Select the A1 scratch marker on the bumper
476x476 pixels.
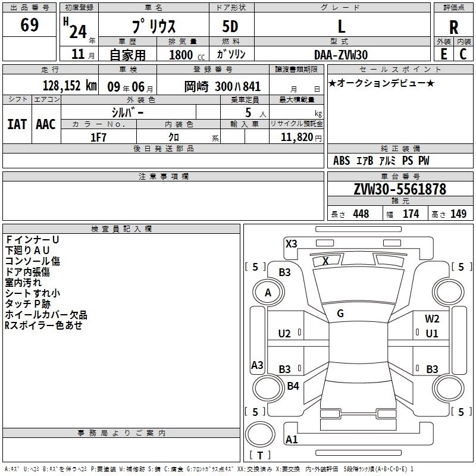[x=292, y=440]
